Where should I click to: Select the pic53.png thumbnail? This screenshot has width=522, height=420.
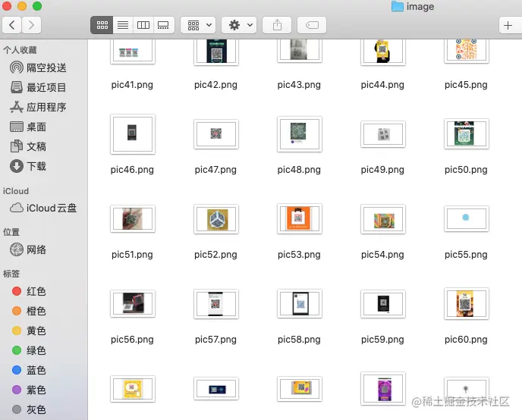pos(299,219)
